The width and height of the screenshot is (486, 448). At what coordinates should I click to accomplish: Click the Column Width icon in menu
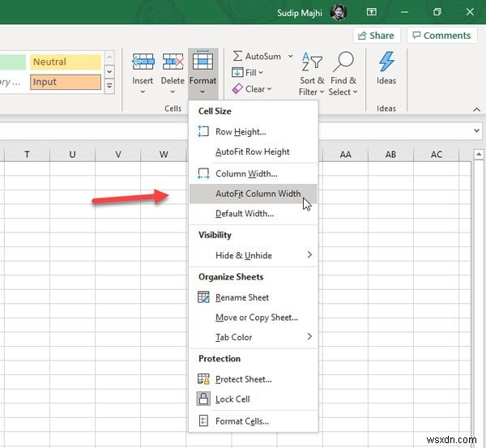(x=203, y=173)
